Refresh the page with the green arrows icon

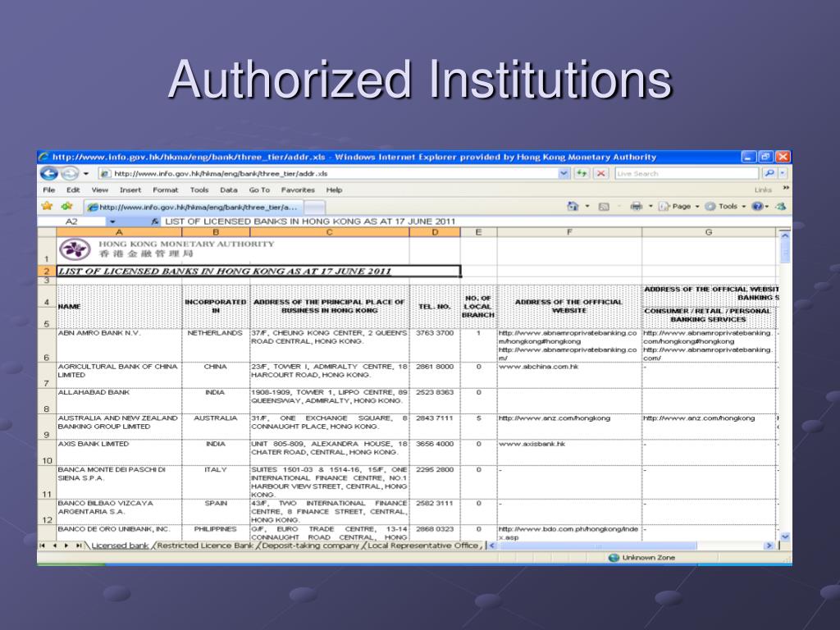(582, 174)
